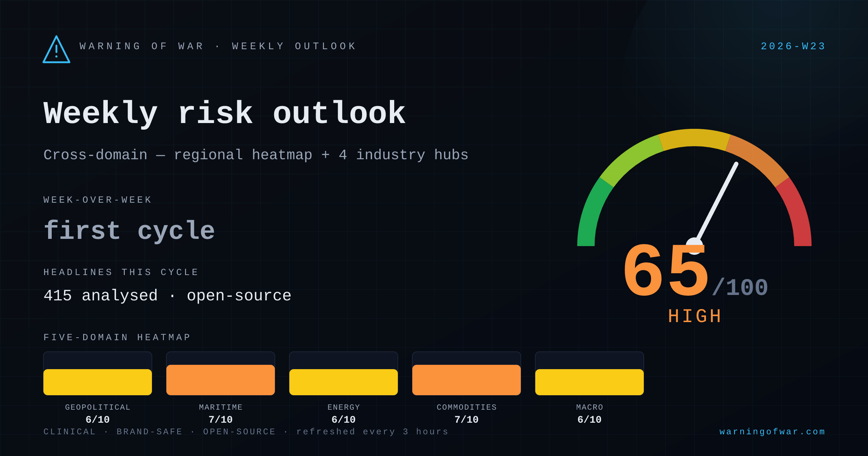Click the warning triangle logo icon

[x=56, y=50]
